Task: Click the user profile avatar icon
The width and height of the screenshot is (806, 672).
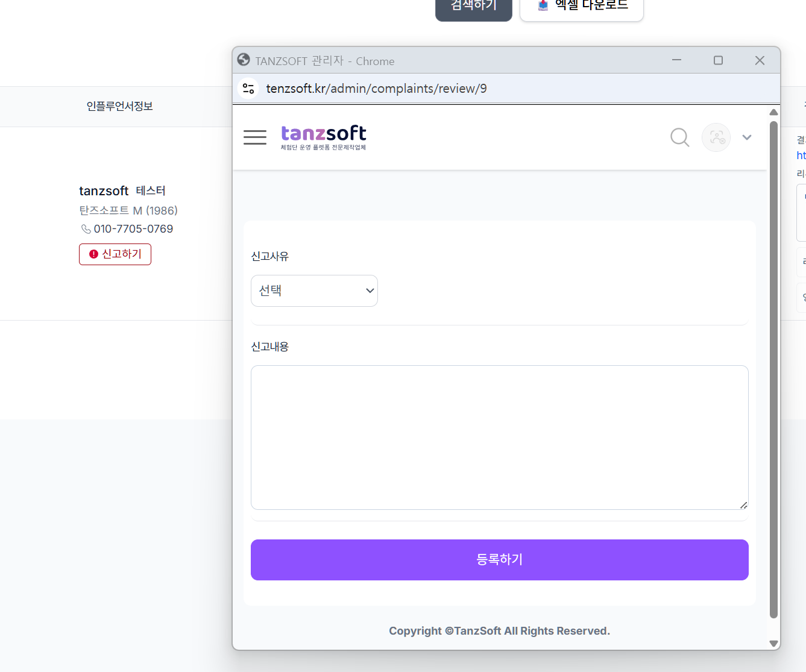Action: (716, 137)
